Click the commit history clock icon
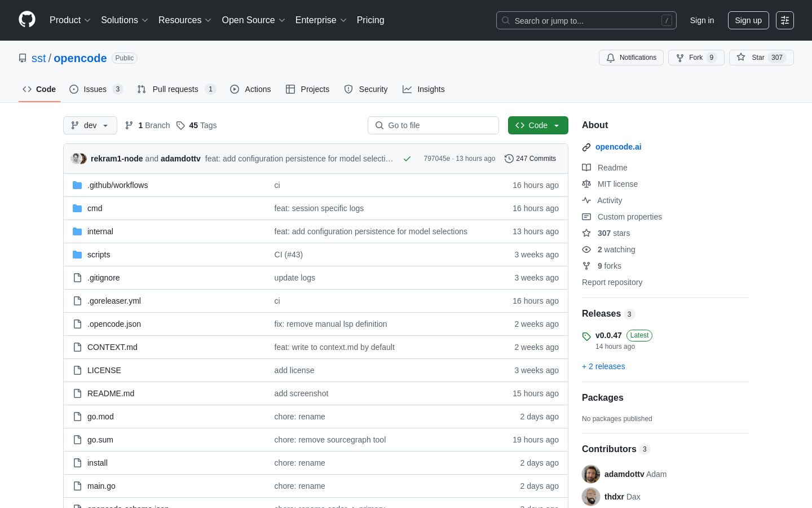 tap(509, 159)
